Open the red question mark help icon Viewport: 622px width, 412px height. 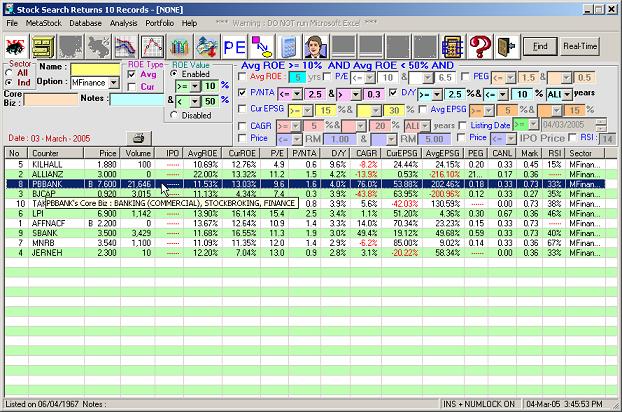point(479,45)
